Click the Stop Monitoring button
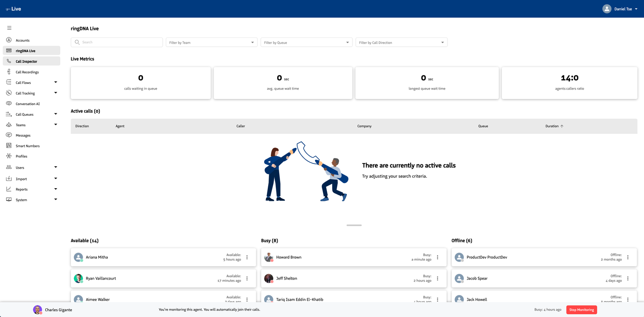Viewport: 644px width, 317px height. [582, 310]
